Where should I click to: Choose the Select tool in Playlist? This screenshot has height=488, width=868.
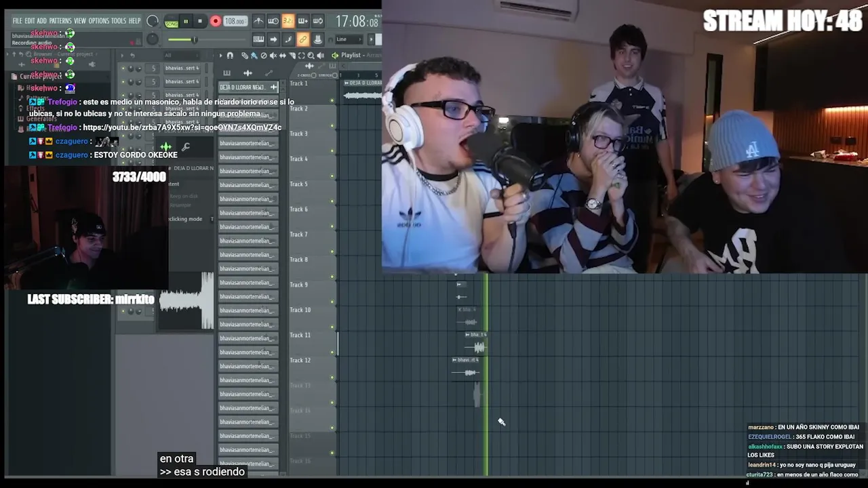point(301,55)
